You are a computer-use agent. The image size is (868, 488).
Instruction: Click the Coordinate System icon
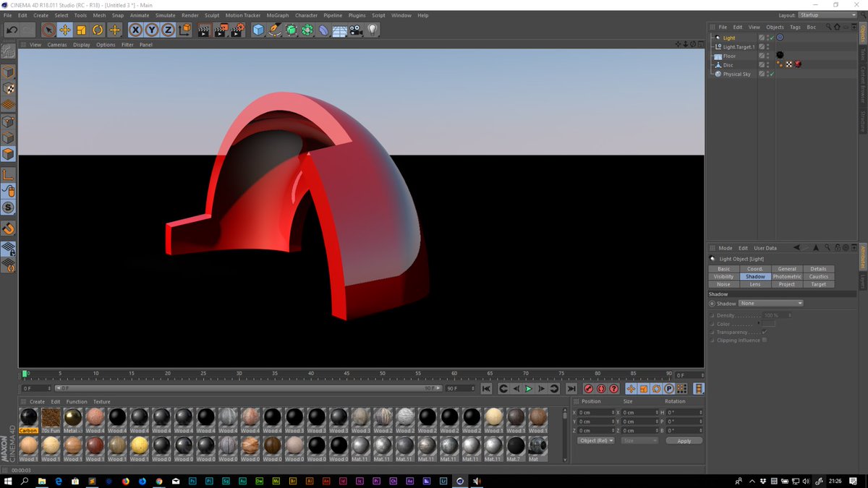point(184,30)
